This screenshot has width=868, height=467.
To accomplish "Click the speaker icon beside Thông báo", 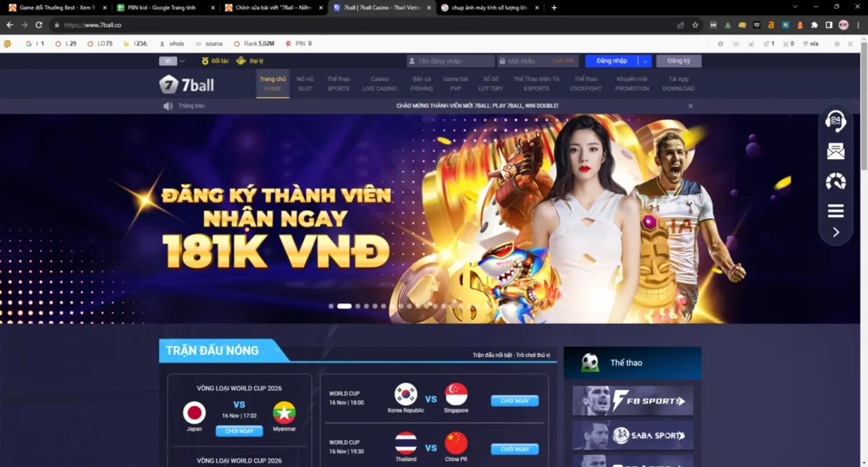I will point(168,106).
